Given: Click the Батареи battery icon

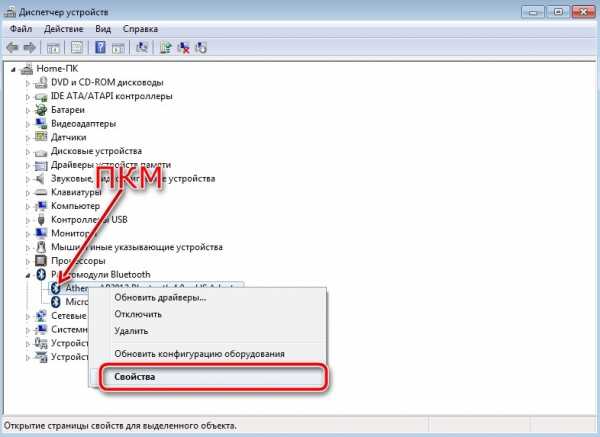Looking at the screenshot, I should 41,110.
